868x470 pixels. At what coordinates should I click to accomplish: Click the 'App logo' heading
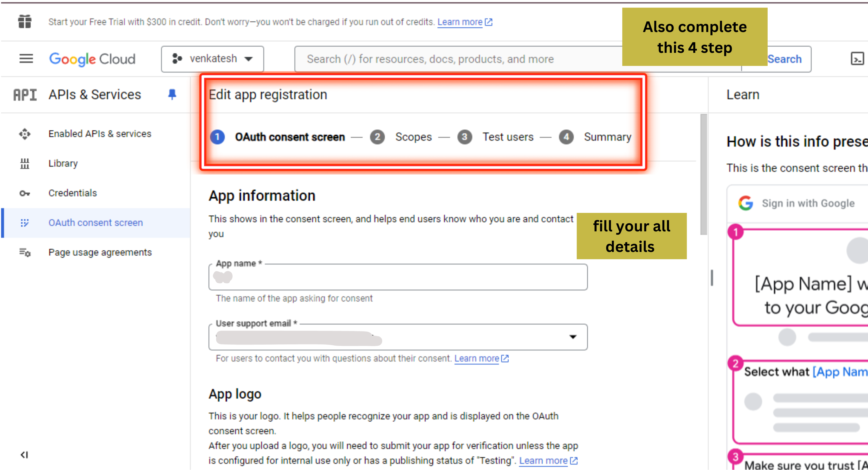click(235, 394)
